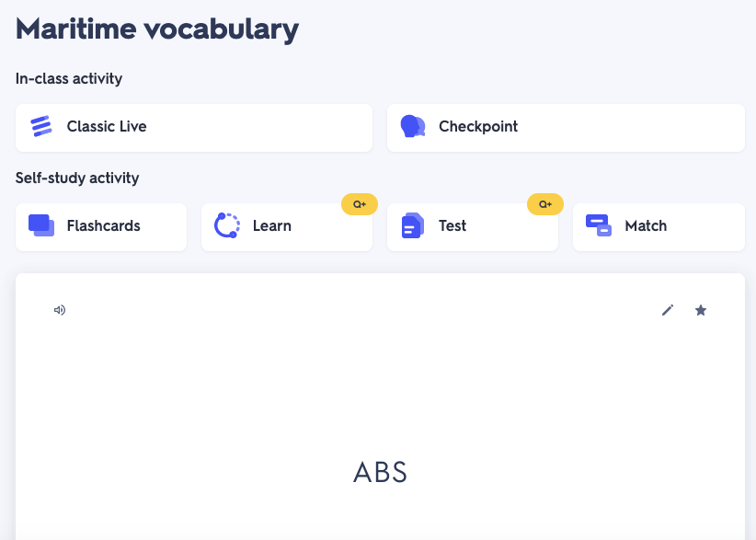The width and height of the screenshot is (756, 540).
Task: Click the Q+ badge on Learn
Action: click(x=357, y=204)
